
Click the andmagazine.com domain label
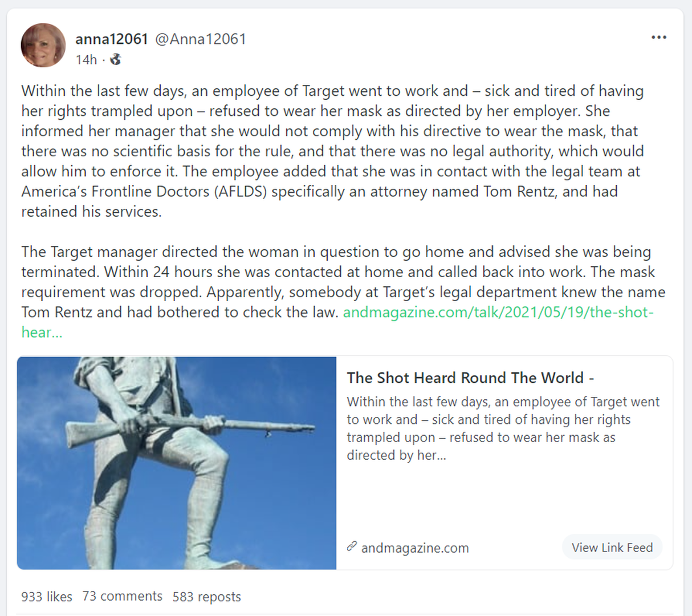[415, 548]
